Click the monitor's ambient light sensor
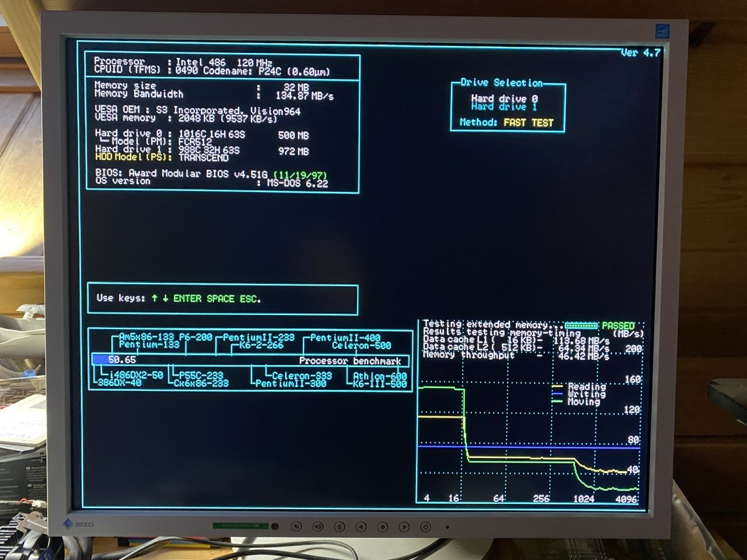The width and height of the screenshot is (747, 560). pyautogui.click(x=275, y=526)
